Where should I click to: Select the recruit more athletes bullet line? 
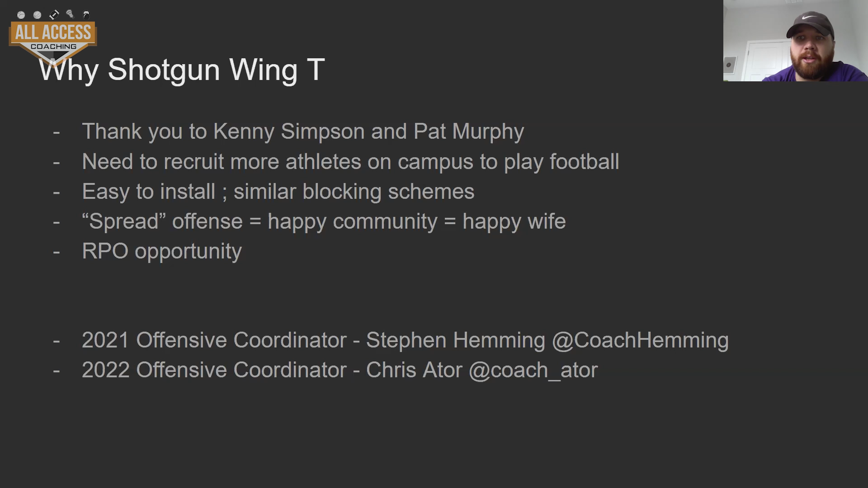[350, 162]
